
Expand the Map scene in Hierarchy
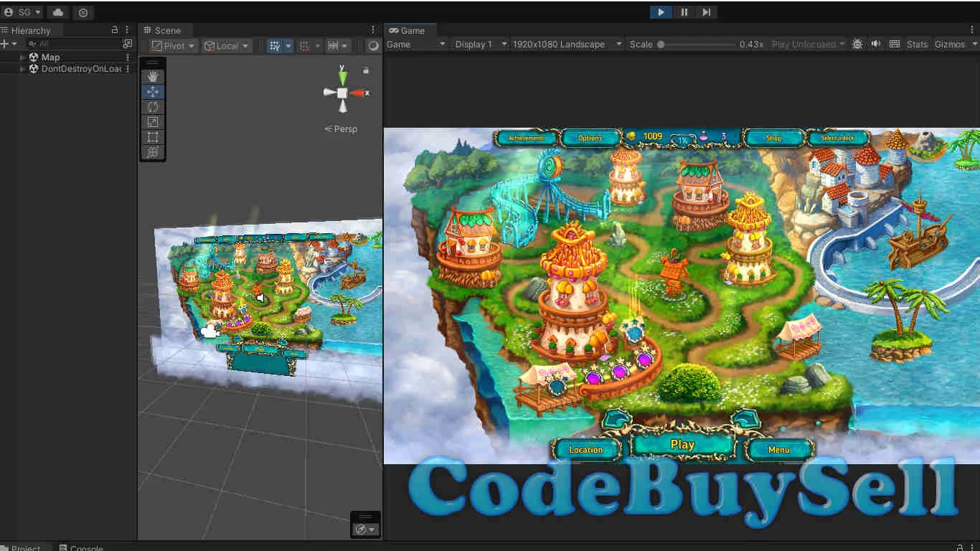23,57
